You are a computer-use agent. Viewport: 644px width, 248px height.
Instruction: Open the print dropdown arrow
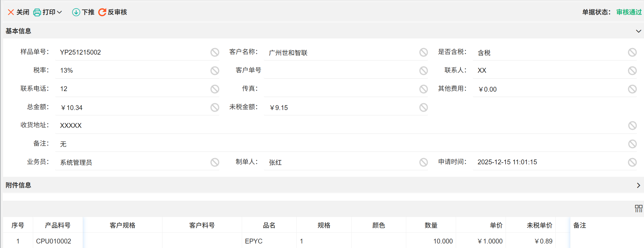[x=59, y=12]
